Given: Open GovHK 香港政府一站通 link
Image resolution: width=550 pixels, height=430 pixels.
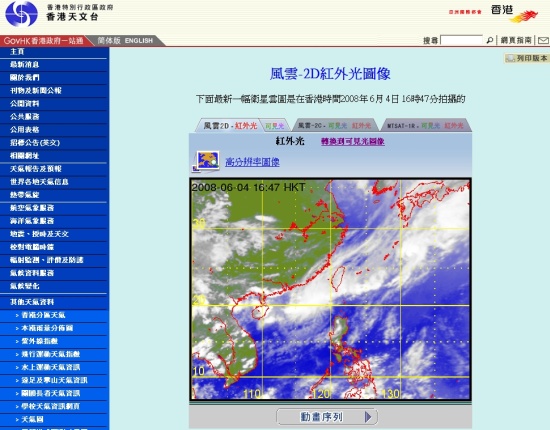Looking at the screenshot, I should 43,41.
